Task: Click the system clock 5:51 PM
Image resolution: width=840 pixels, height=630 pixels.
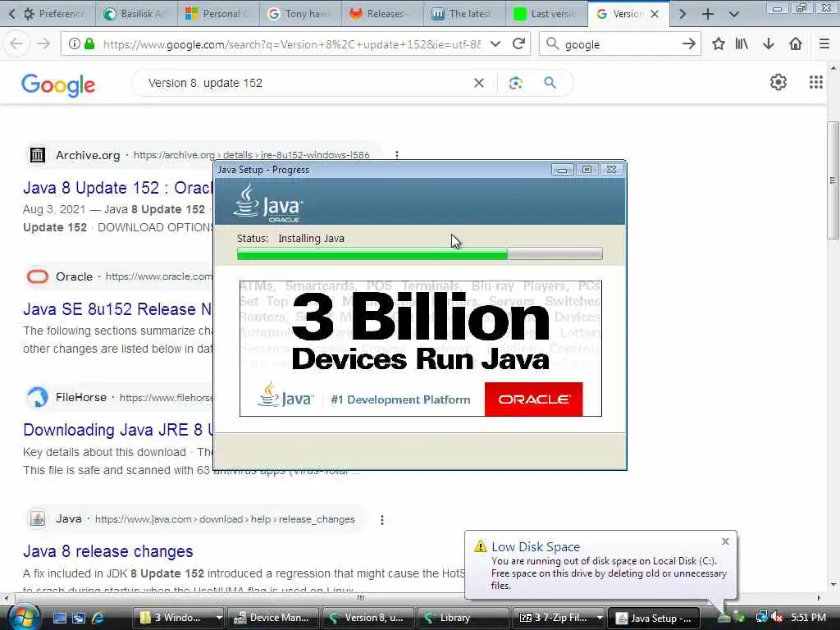Action: pos(808,618)
